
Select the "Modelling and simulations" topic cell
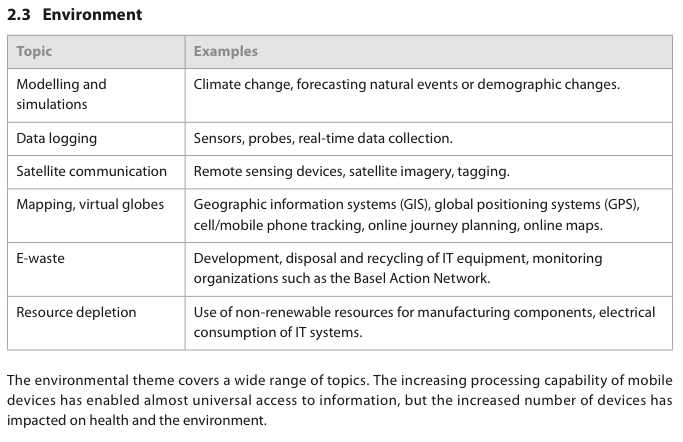click(x=61, y=94)
